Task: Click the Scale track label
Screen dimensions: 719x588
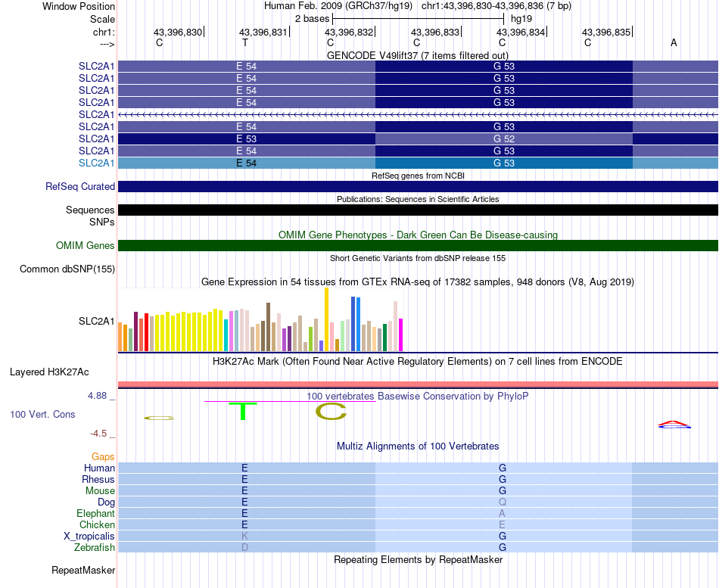Action: [102, 19]
